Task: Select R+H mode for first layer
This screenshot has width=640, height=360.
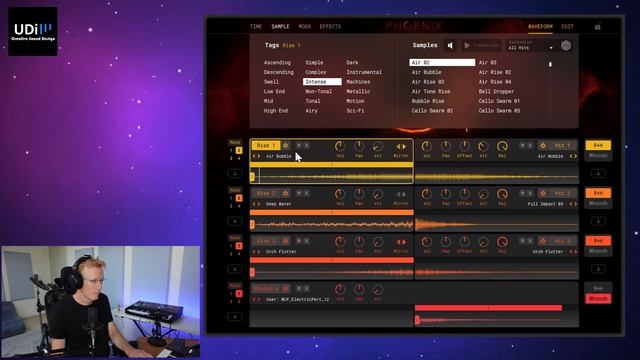Action: point(598,145)
